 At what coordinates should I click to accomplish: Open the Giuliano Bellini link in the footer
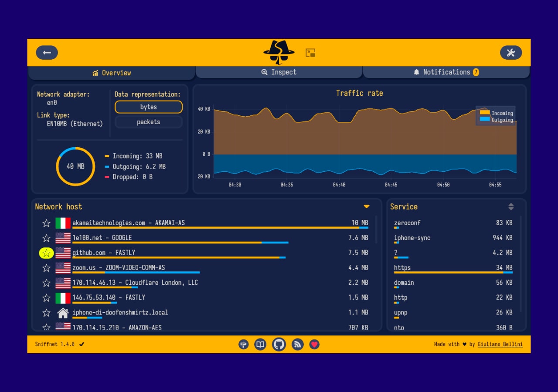pyautogui.click(x=500, y=344)
